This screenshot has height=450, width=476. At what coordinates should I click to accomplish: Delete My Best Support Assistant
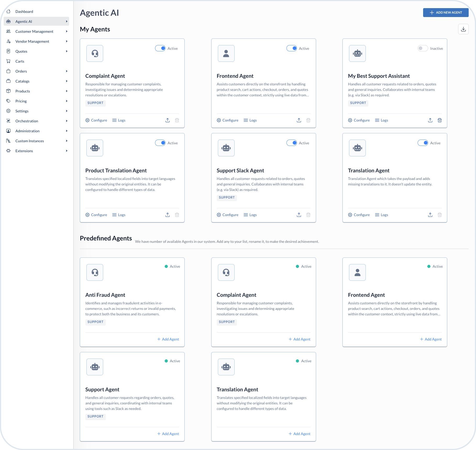(x=440, y=120)
